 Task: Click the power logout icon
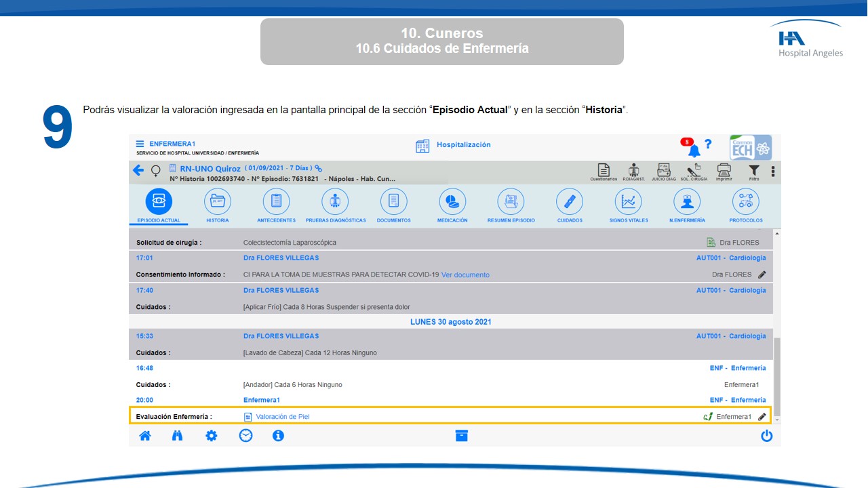click(766, 436)
